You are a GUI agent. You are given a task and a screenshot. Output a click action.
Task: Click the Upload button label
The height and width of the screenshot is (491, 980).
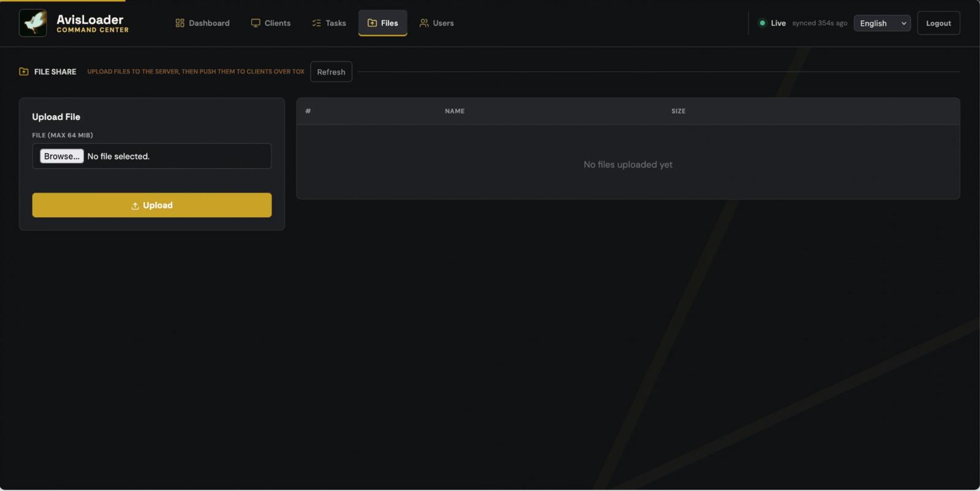coord(157,205)
